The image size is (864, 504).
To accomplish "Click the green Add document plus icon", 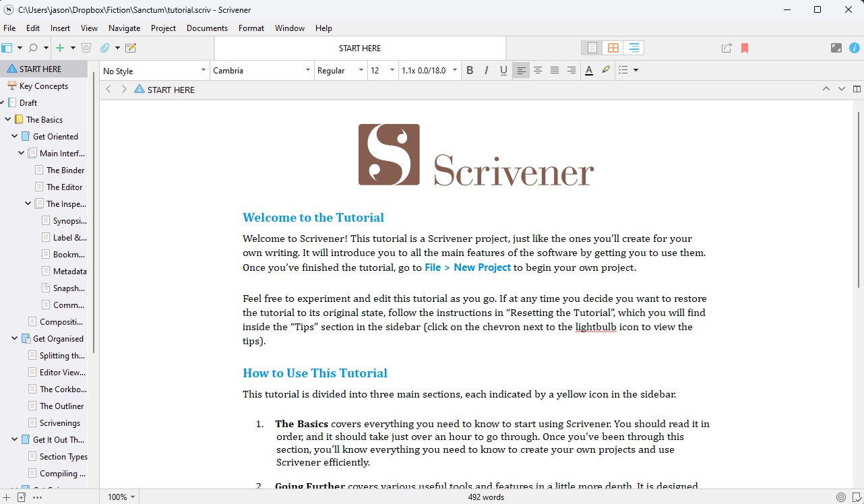I will pos(60,48).
